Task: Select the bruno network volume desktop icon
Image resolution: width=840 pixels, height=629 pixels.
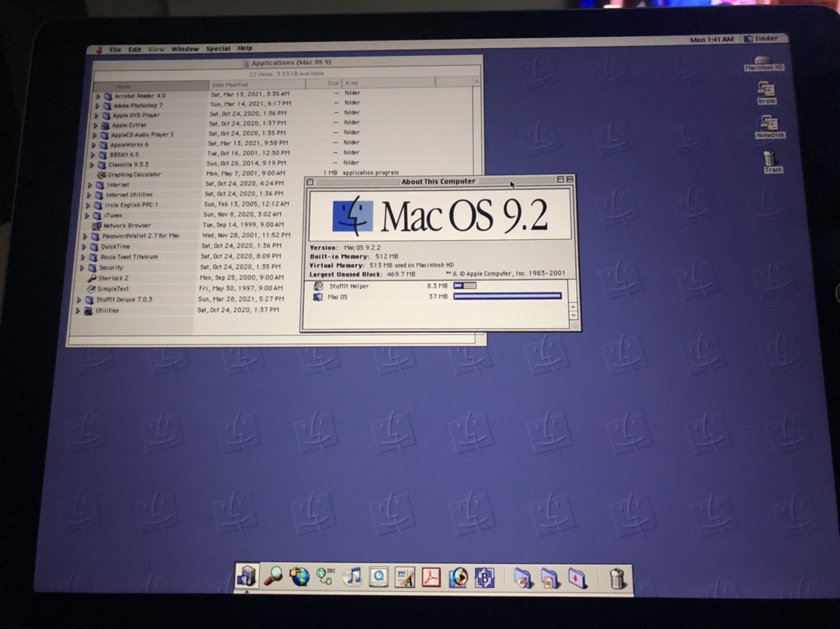Action: click(766, 93)
